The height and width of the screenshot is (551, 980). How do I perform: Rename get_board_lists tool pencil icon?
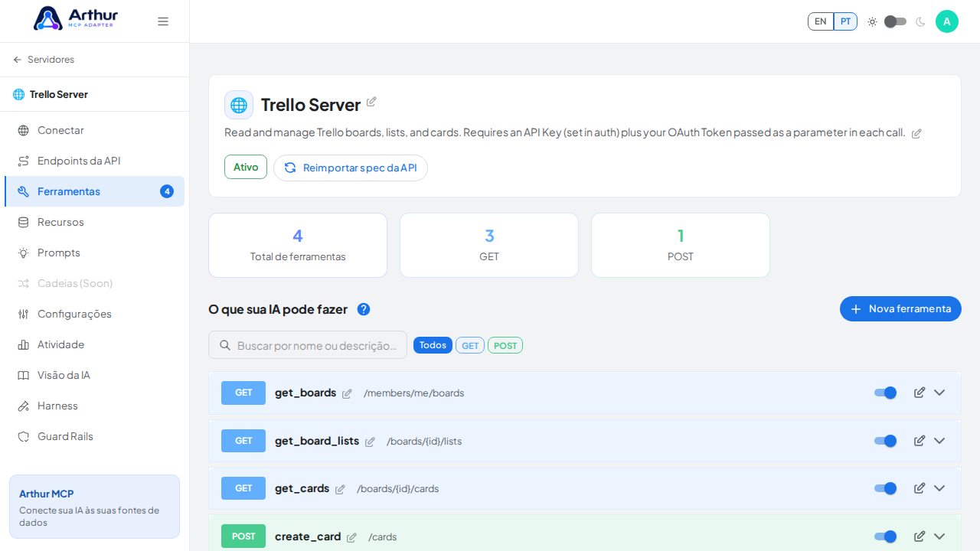[370, 442]
